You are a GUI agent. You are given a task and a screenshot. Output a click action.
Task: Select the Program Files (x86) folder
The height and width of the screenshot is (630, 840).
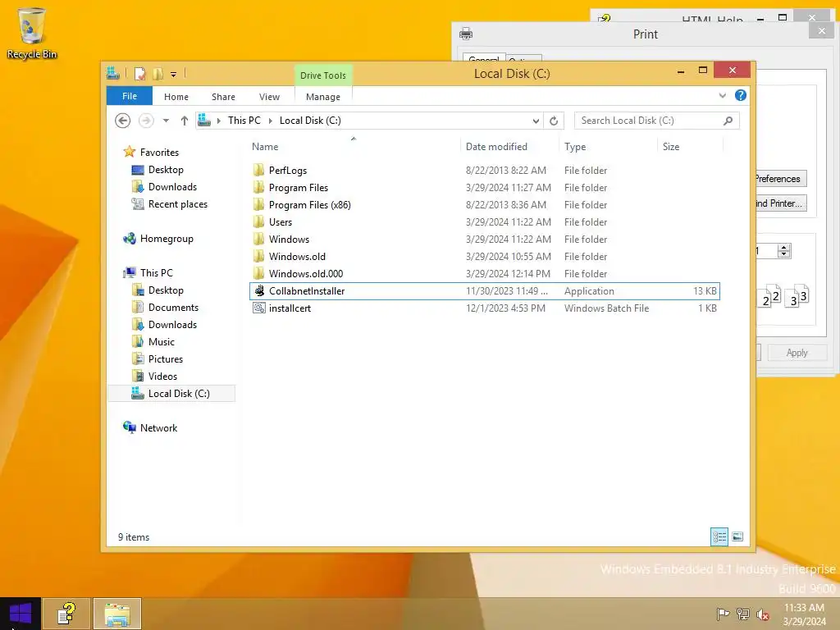pyautogui.click(x=484, y=204)
